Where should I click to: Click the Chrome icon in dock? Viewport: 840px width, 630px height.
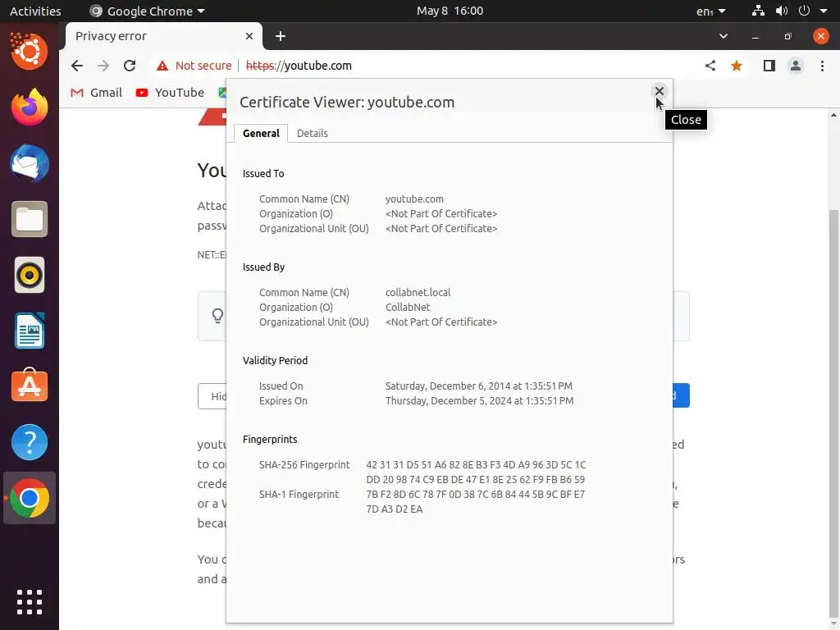click(30, 498)
